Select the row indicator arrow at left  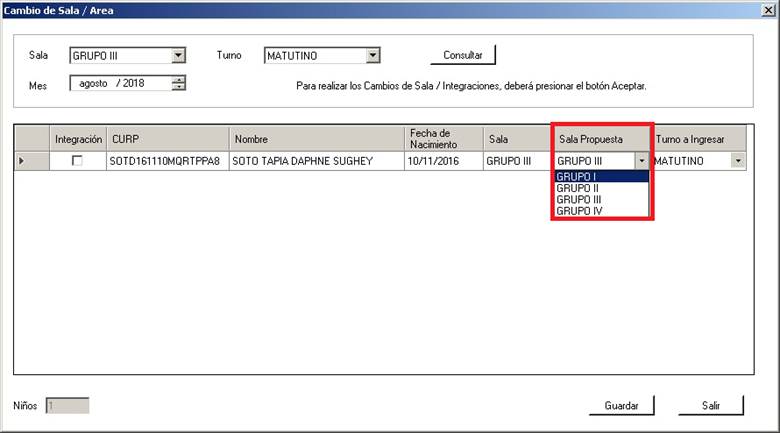[x=22, y=161]
